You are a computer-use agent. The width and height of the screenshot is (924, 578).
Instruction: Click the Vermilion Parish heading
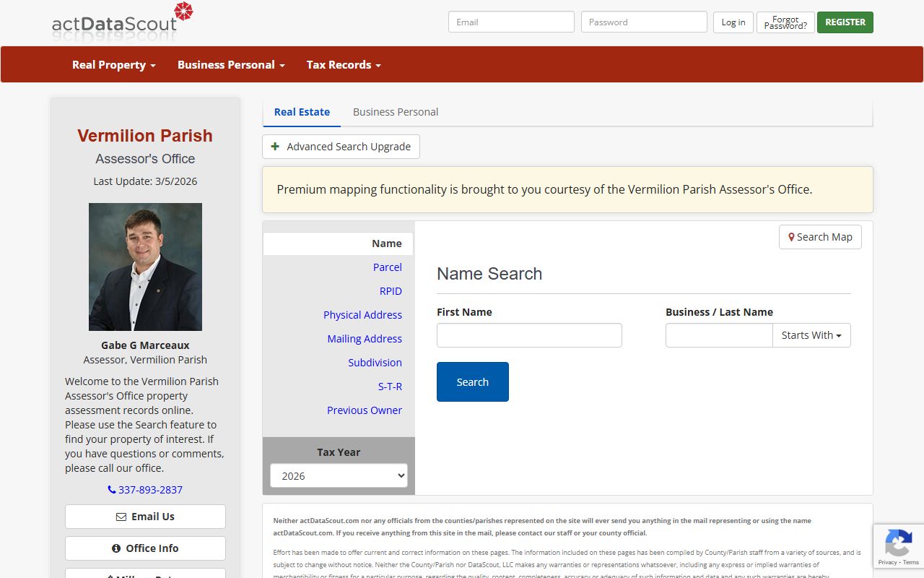click(x=145, y=136)
